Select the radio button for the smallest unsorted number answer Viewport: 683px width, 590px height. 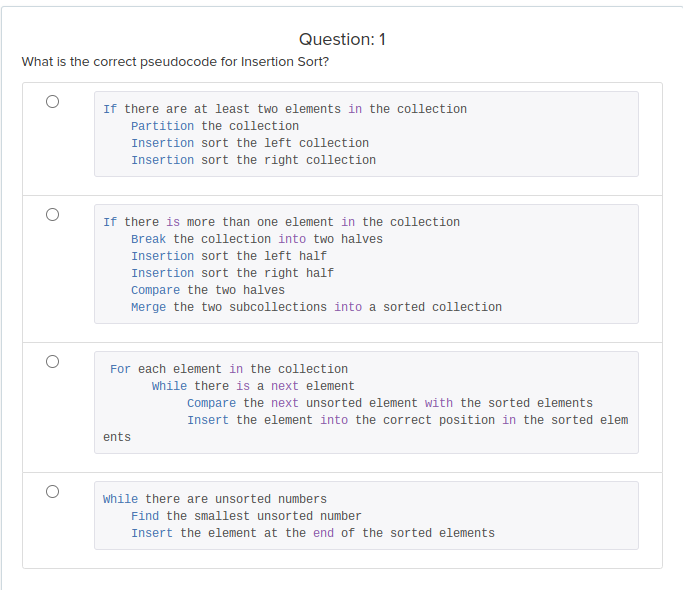[x=52, y=492]
